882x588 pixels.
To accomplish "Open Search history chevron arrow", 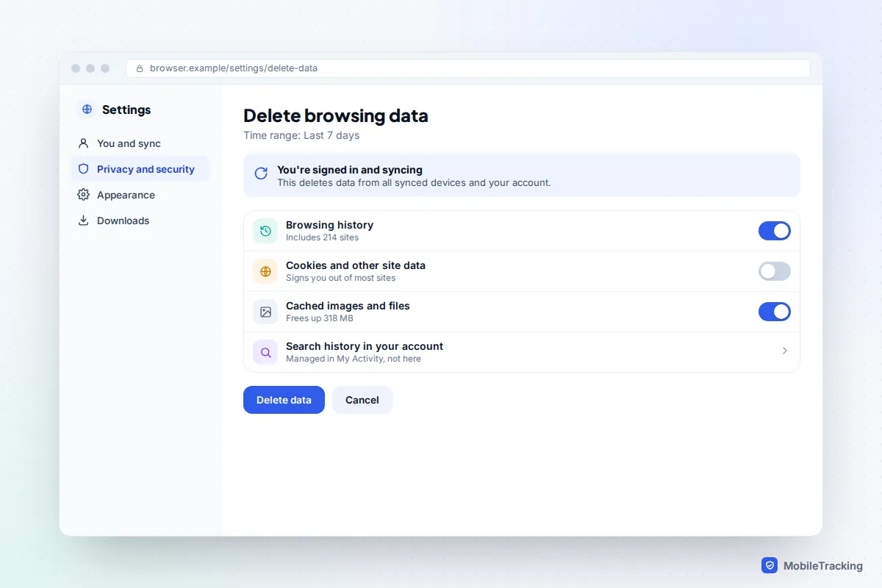I will 785,351.
